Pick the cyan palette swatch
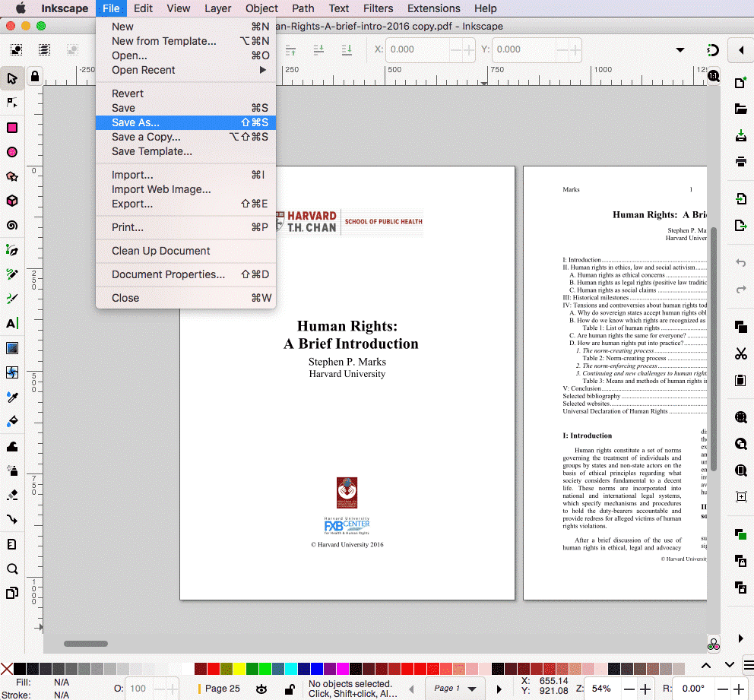This screenshot has width=754, height=700. [x=290, y=669]
